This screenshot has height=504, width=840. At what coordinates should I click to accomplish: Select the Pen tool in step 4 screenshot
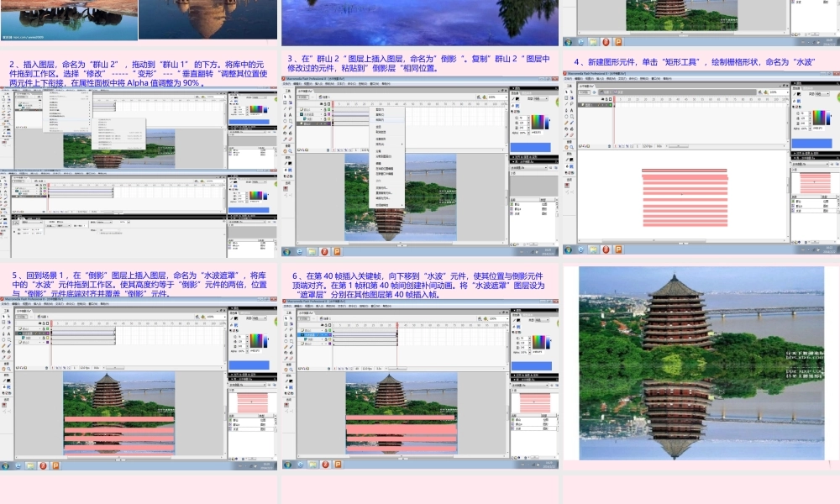coord(566,110)
